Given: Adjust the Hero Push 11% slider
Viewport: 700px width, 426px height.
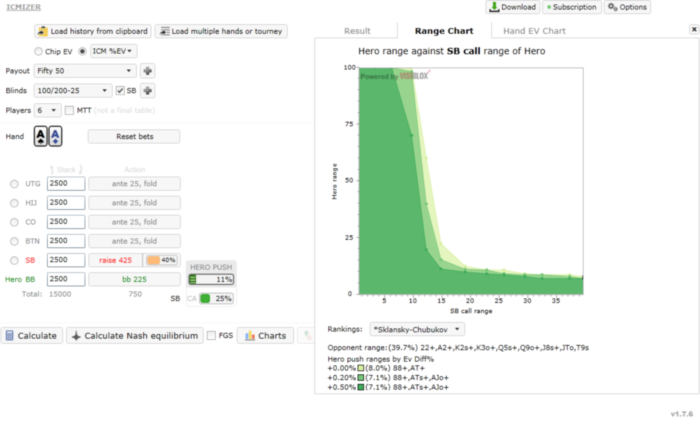Looking at the screenshot, I should (x=211, y=280).
